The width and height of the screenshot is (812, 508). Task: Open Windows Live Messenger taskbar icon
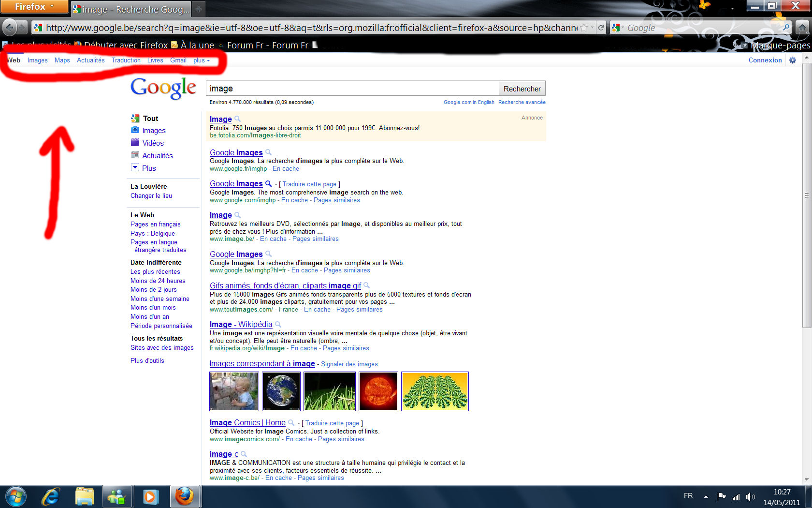click(x=117, y=496)
